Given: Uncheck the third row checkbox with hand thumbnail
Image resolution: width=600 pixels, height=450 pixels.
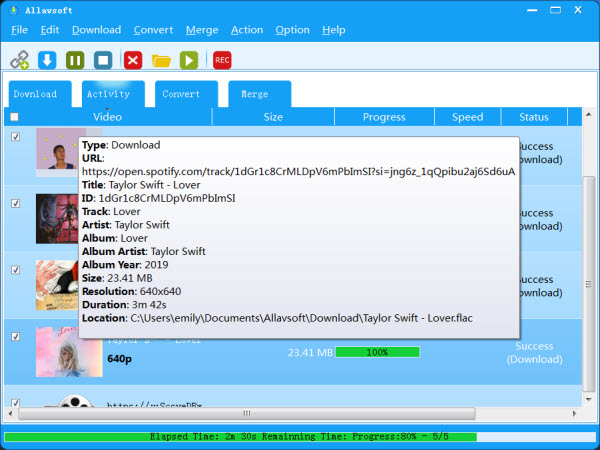Looking at the screenshot, I should pos(15,270).
